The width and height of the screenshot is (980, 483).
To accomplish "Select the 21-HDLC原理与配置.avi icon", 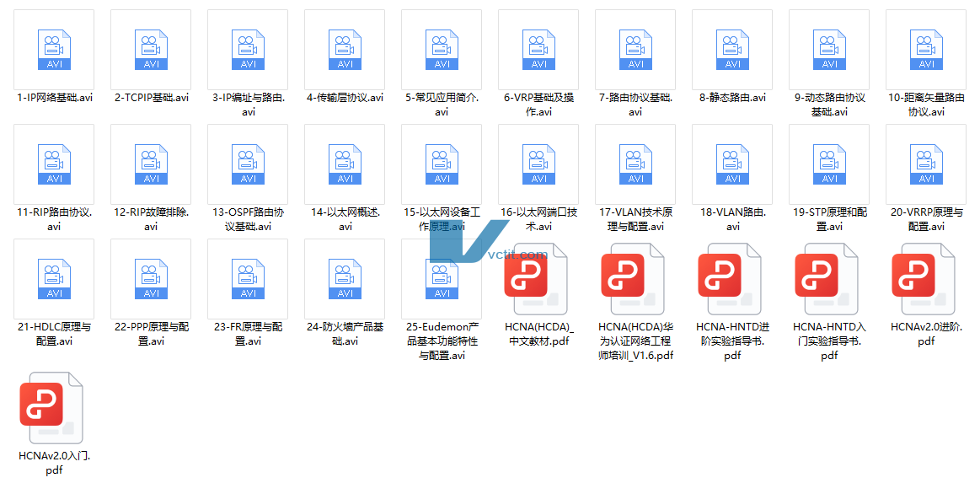I will pos(54,279).
